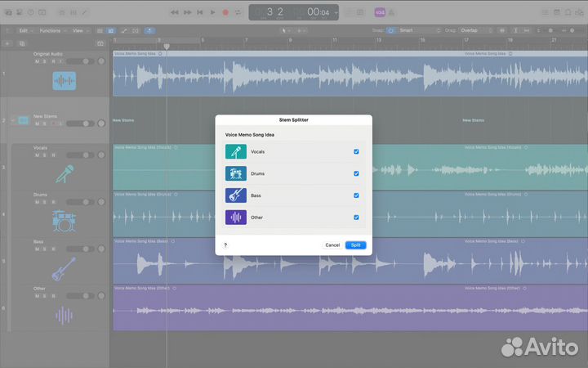588x368 pixels.
Task: Open the Editors scissors icon
Action: tap(85, 12)
